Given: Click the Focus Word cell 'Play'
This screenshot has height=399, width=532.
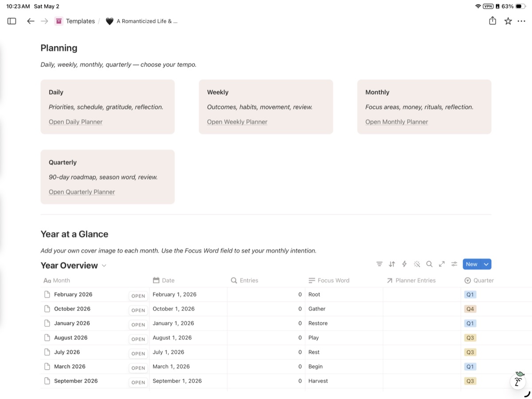Looking at the screenshot, I should tap(344, 338).
